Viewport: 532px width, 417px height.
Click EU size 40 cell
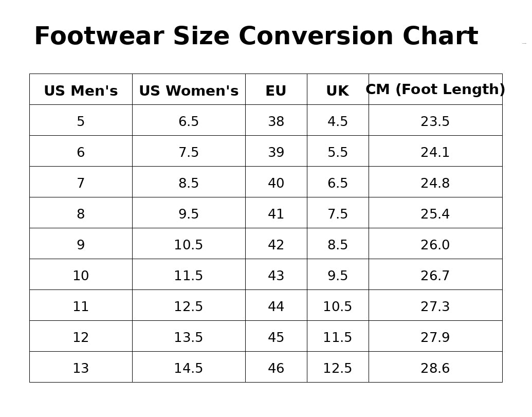(x=276, y=182)
